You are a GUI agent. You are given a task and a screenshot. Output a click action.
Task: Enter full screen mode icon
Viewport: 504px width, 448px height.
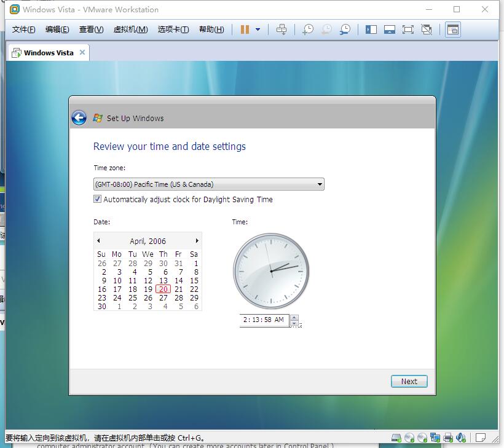pos(408,29)
